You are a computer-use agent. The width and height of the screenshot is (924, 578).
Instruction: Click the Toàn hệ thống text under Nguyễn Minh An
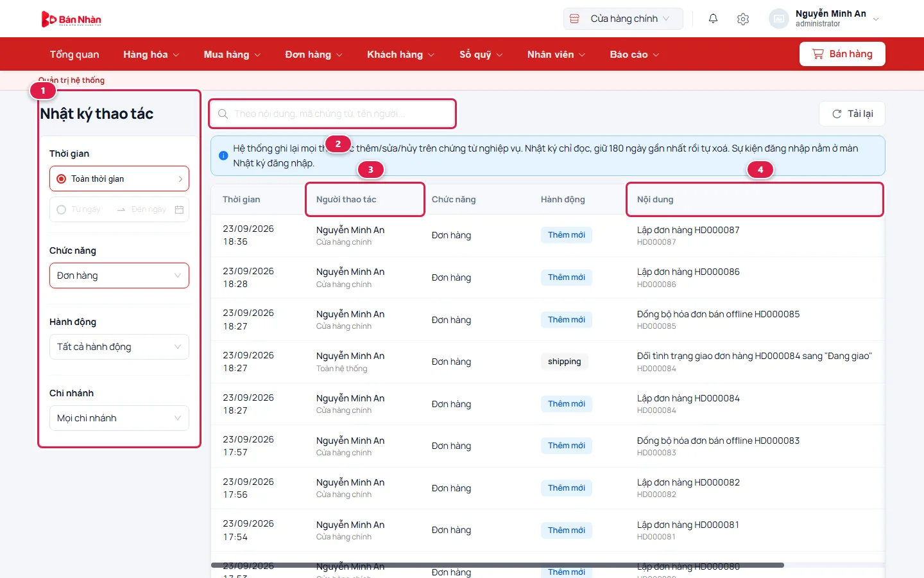(x=342, y=369)
